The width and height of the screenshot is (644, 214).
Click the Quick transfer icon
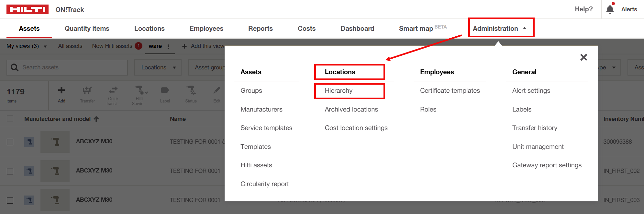coord(113,90)
